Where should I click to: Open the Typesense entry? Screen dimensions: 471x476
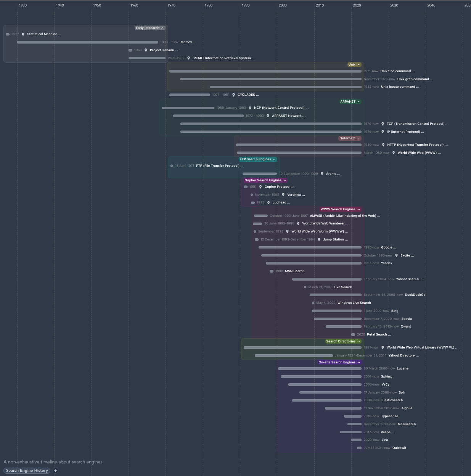(x=389, y=416)
